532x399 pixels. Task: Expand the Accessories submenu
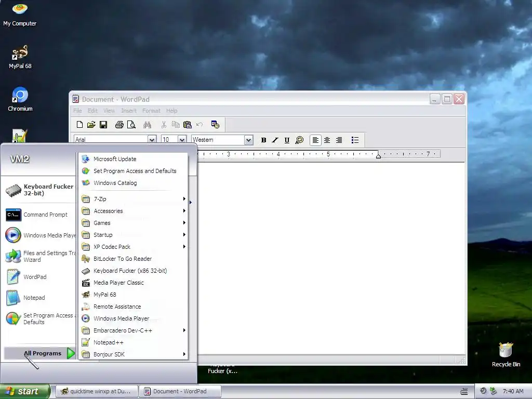(x=133, y=211)
